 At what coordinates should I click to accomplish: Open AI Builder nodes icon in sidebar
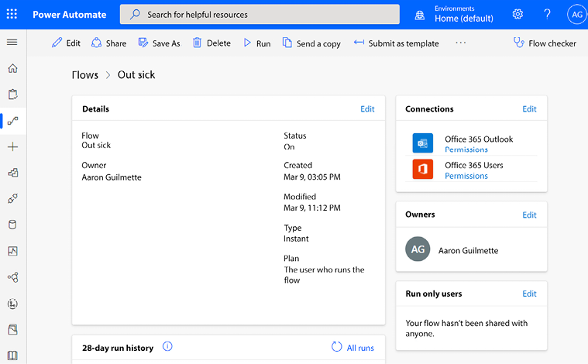(x=12, y=277)
